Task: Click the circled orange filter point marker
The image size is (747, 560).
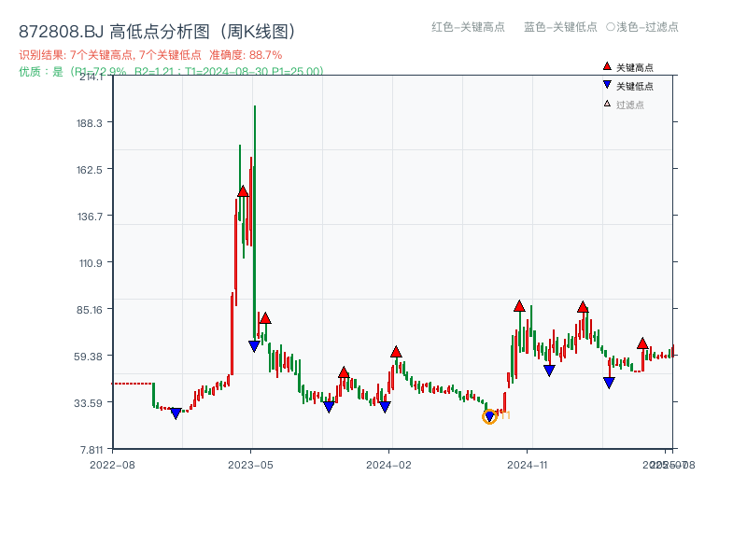Action: coord(489,414)
